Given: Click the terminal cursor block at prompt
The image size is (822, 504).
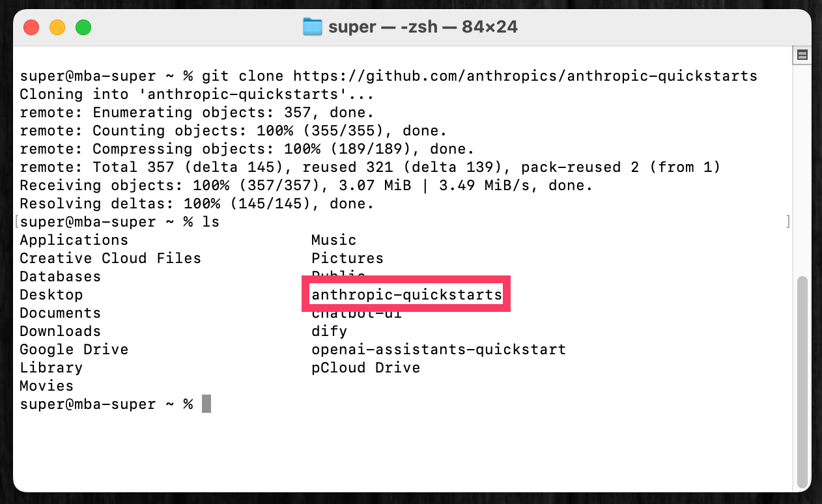Looking at the screenshot, I should 206,404.
